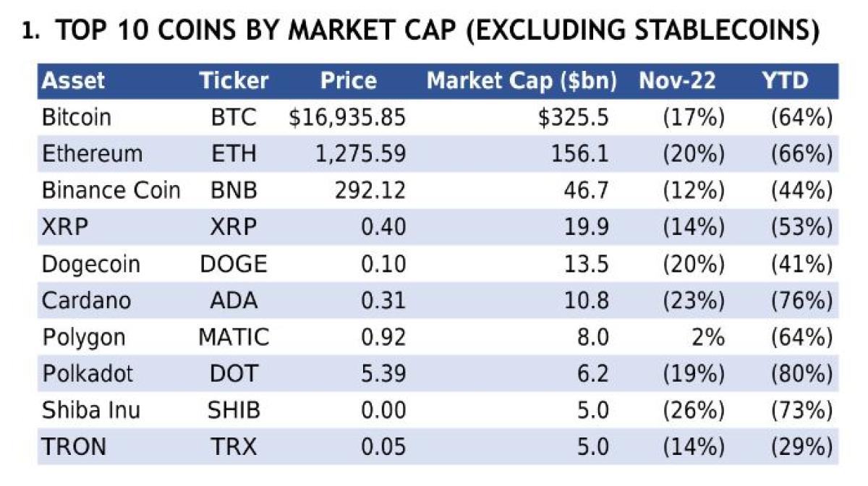Click the DOGE ticker cell
The image size is (868, 486).
tap(234, 264)
